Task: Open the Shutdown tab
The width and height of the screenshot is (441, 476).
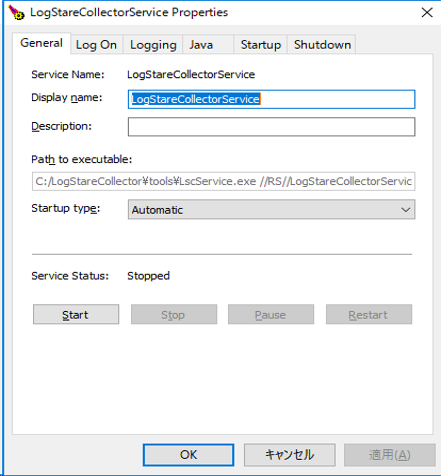Action: (322, 45)
